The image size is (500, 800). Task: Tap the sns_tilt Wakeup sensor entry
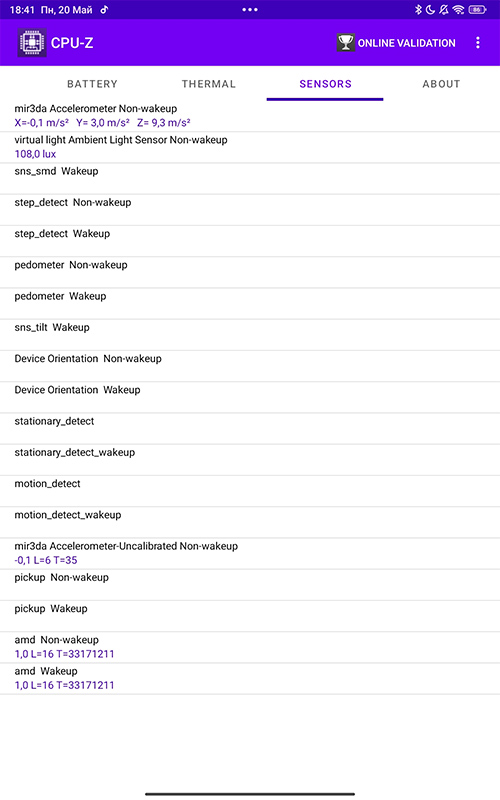250,335
